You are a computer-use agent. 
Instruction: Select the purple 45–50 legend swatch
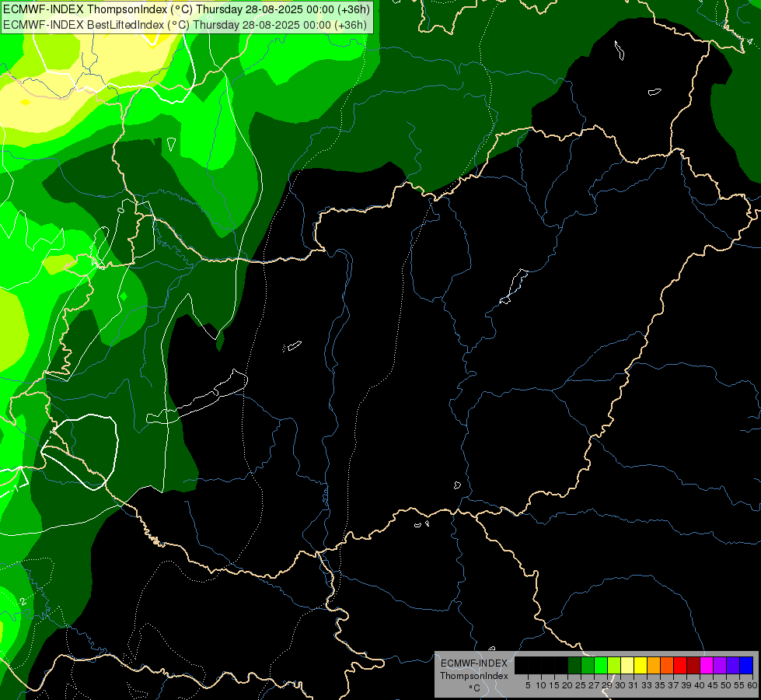click(x=720, y=666)
